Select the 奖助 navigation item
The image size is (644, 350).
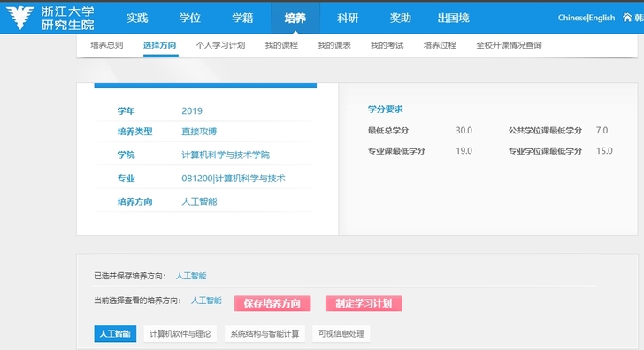401,18
